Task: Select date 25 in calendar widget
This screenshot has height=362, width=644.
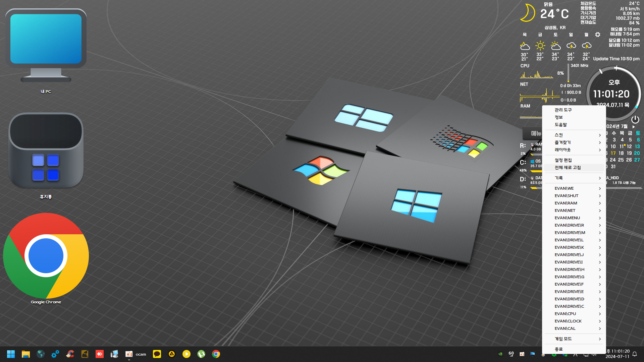Action: click(x=621, y=160)
